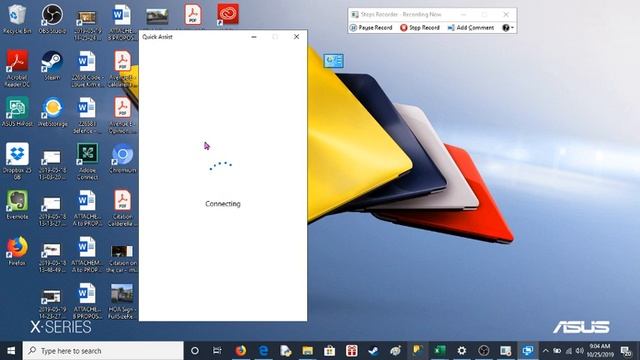Select the Adobe Creative Cloud desktop icon
The width and height of the screenshot is (640, 360).
(228, 14)
